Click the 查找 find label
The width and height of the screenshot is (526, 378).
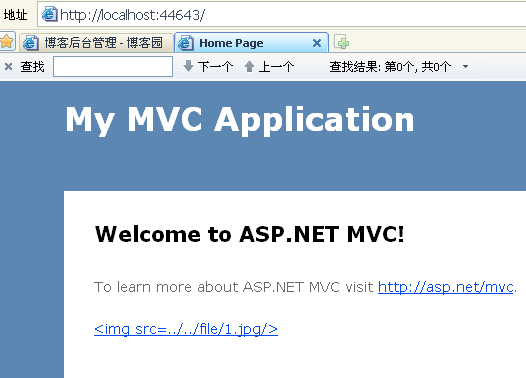[x=32, y=67]
